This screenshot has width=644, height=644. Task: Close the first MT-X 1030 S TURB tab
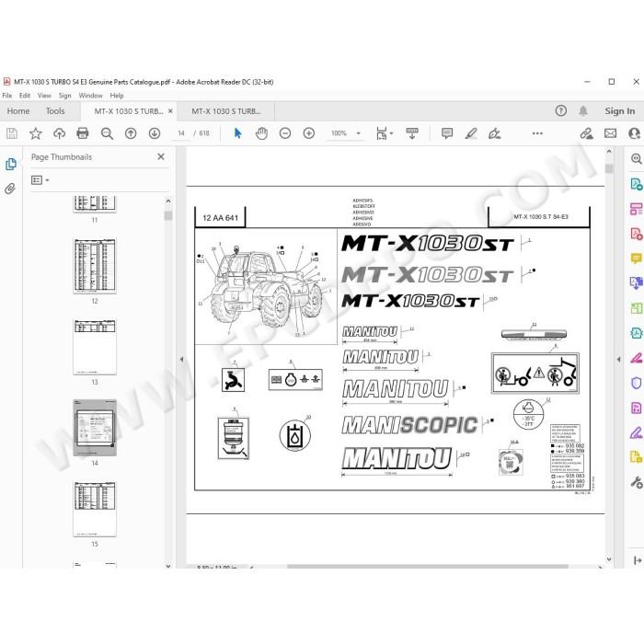point(170,111)
